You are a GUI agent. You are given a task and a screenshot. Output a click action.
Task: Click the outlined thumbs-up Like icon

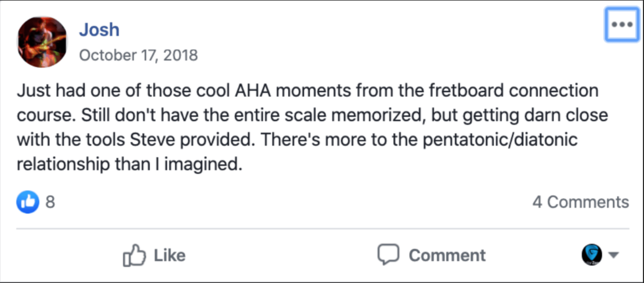point(134,255)
